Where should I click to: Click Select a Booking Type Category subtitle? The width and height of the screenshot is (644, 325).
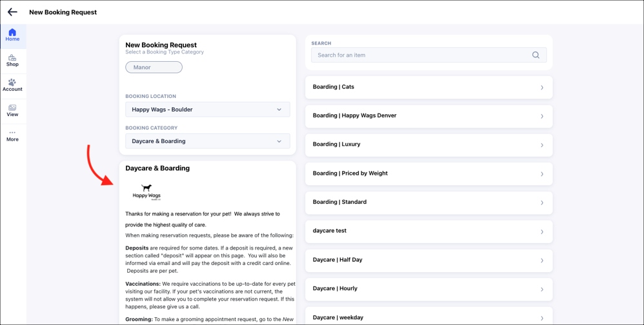pos(165,52)
